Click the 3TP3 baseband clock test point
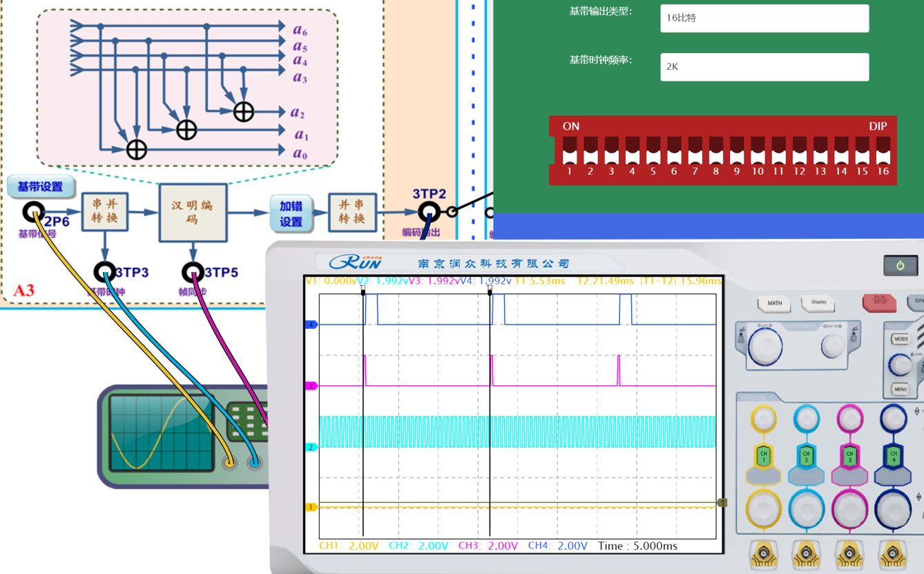 point(105,272)
